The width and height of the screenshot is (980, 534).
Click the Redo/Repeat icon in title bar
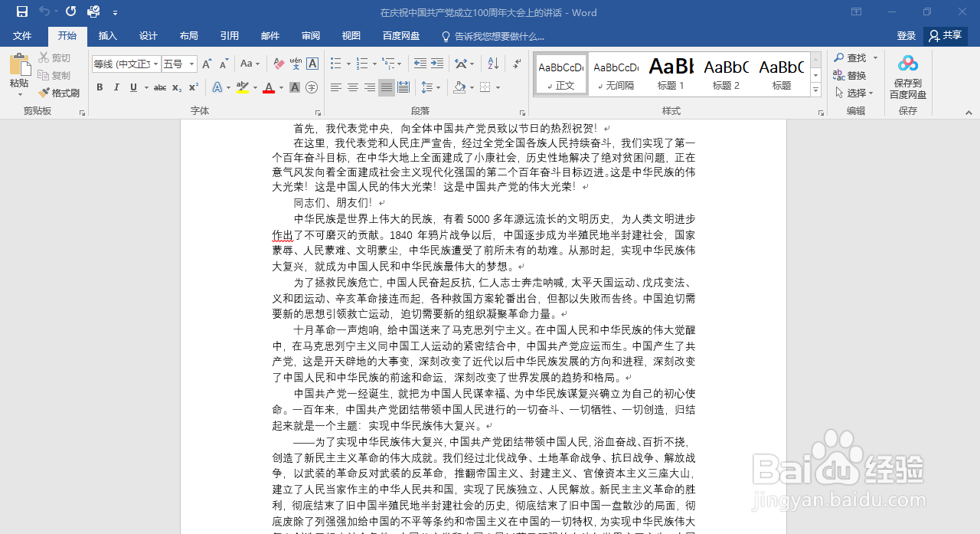click(x=70, y=11)
